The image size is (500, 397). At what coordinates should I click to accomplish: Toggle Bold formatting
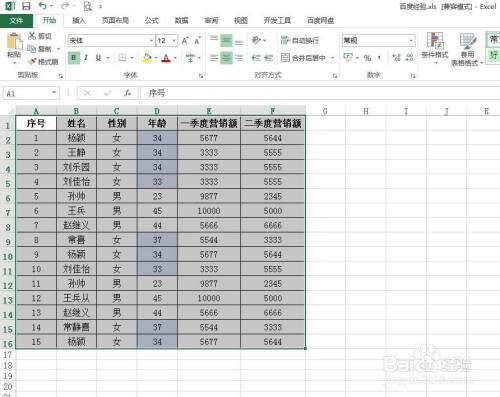click(74, 58)
